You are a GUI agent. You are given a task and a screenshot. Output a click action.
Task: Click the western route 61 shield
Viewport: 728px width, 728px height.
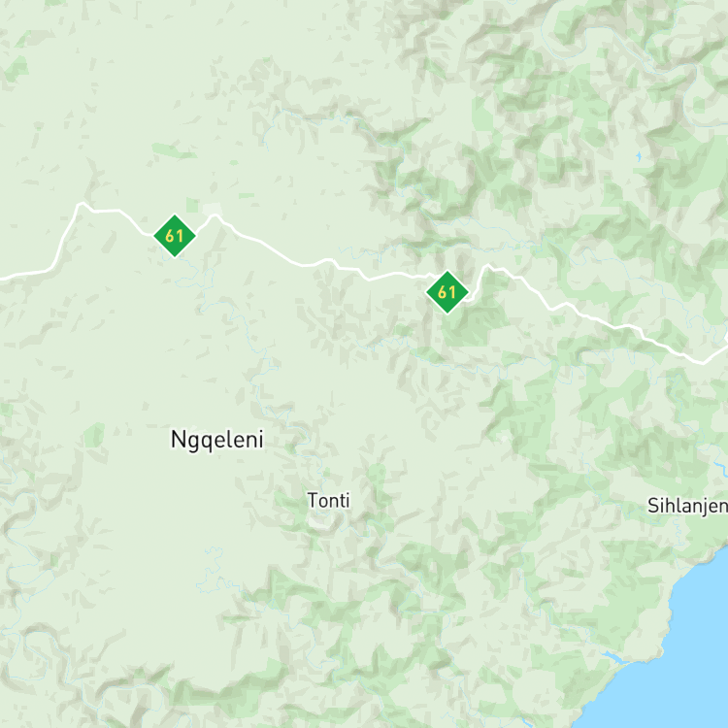[175, 236]
